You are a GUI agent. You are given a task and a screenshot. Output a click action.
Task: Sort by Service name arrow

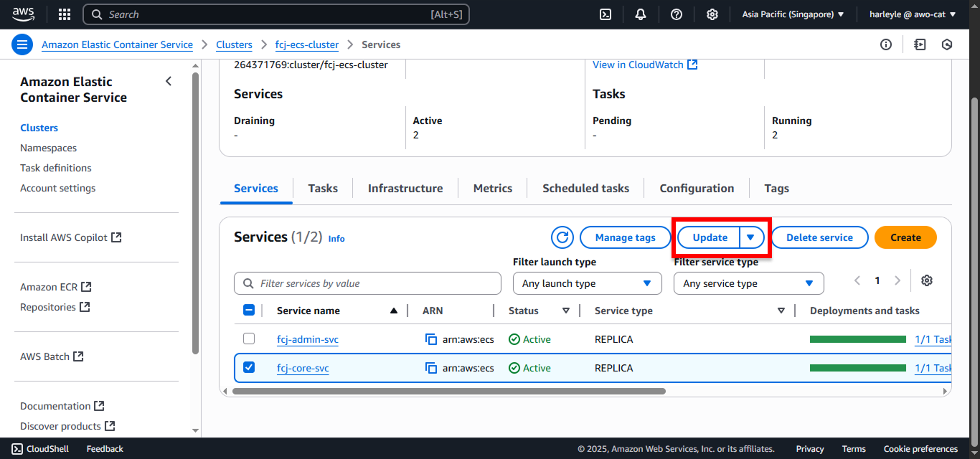point(393,311)
